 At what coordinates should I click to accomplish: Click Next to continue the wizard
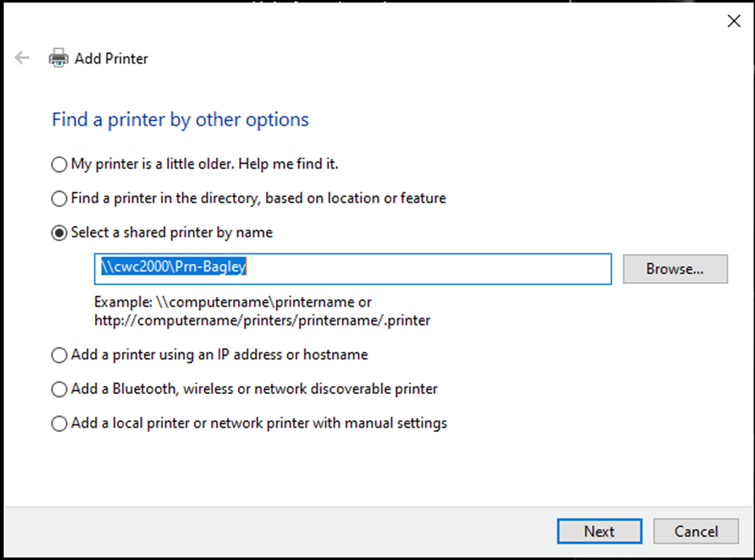pos(599,531)
